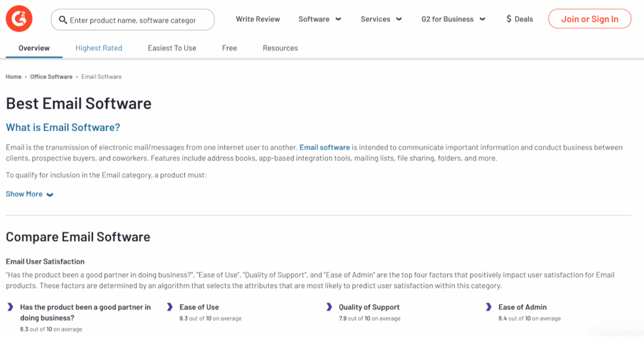644x337 pixels.
Task: Open the Write Review link
Action: tap(258, 19)
